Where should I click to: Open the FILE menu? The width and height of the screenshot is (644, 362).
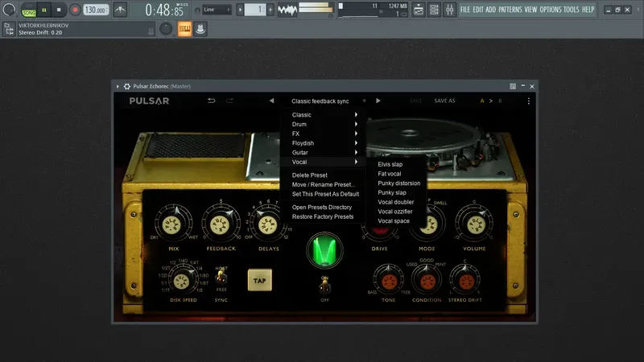(465, 10)
